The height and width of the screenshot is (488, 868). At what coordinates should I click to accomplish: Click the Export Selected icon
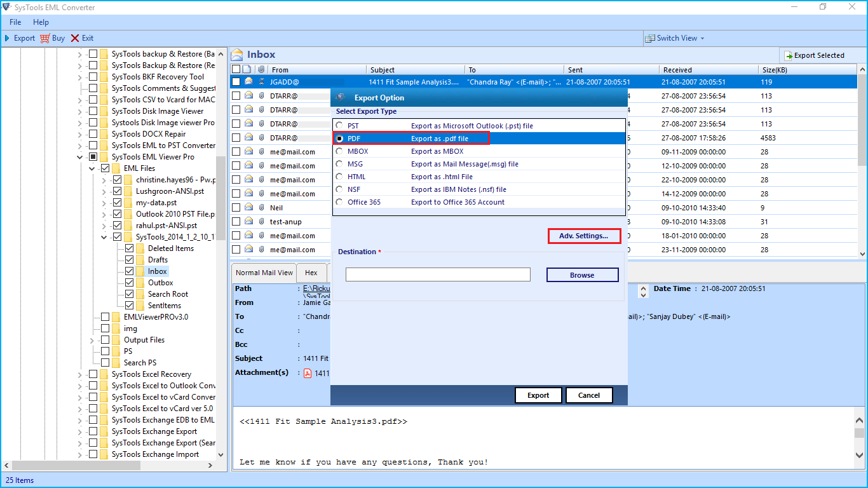click(x=788, y=55)
